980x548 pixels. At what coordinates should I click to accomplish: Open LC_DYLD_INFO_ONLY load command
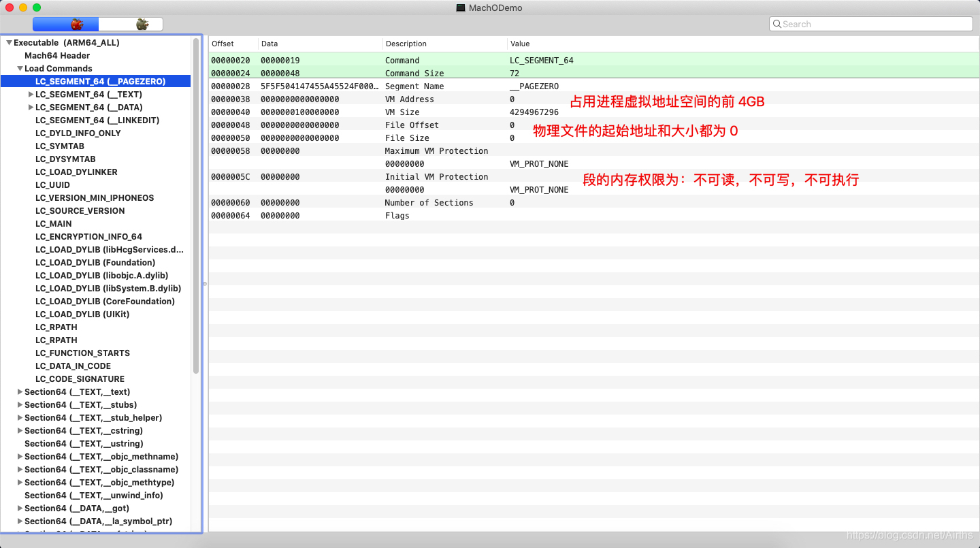[x=78, y=133]
